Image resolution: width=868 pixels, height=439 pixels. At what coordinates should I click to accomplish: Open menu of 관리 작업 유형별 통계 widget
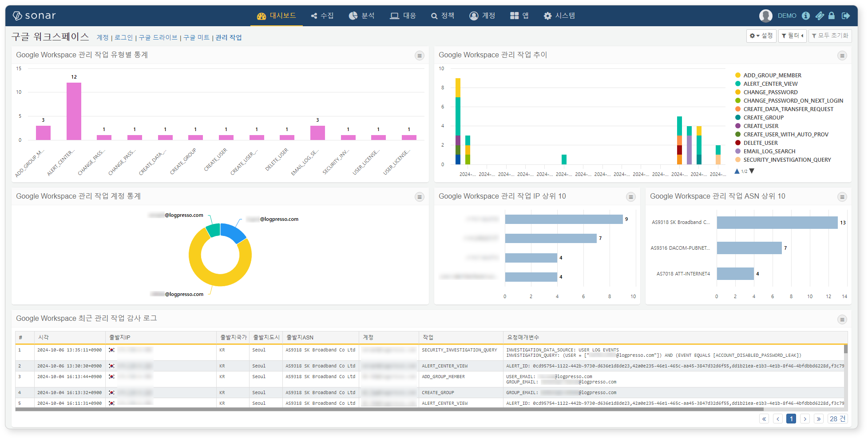pos(420,56)
